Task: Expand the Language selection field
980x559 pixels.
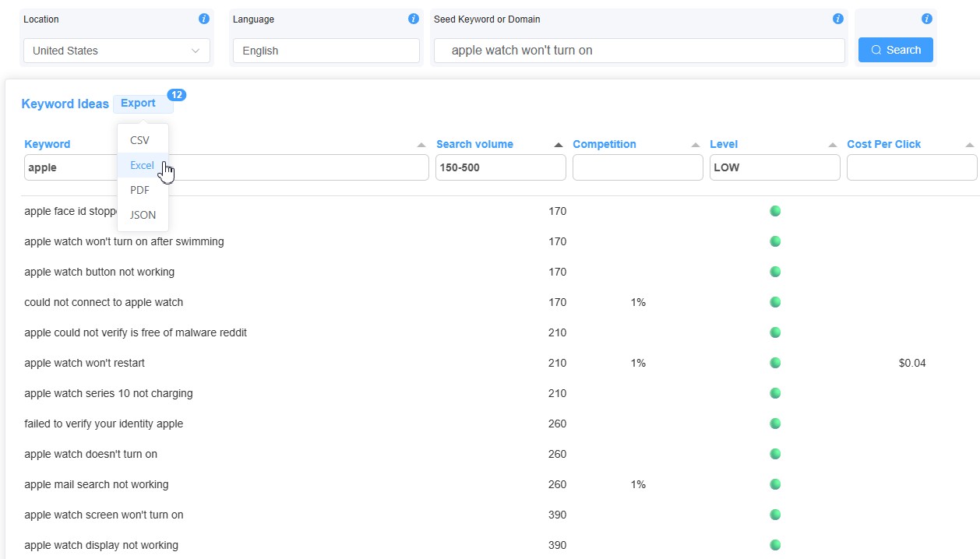Action: 326,51
